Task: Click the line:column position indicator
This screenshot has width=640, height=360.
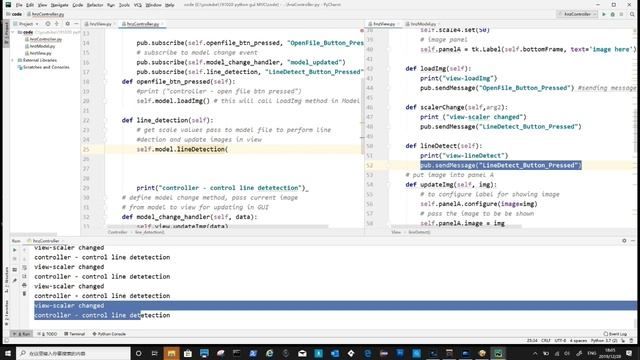Action: point(532,340)
